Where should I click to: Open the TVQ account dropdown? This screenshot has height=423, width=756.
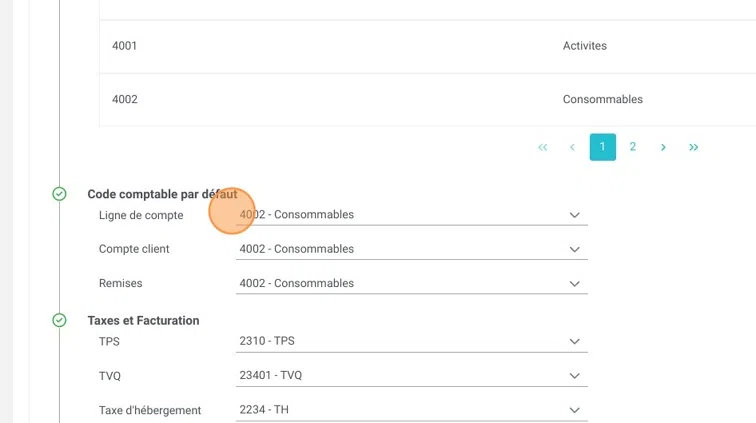[x=411, y=375]
